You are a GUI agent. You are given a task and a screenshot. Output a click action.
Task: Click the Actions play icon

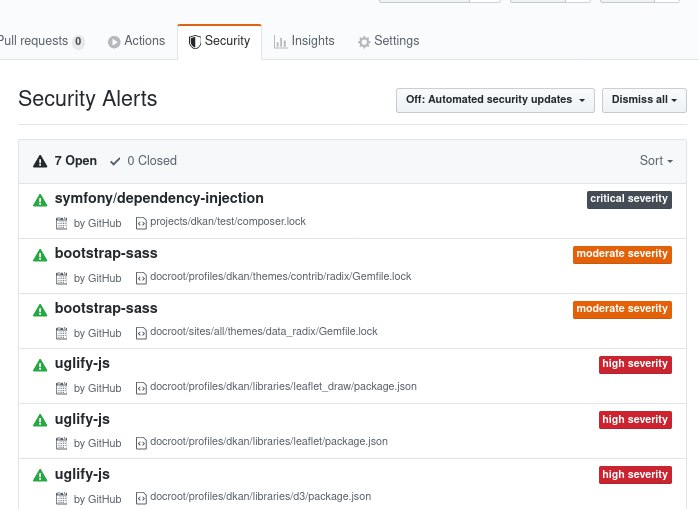pyautogui.click(x=114, y=42)
